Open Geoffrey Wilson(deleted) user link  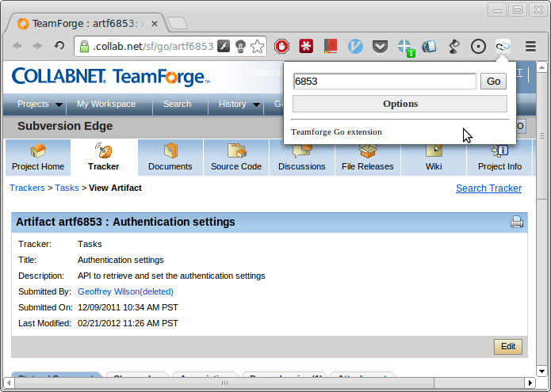tap(125, 291)
